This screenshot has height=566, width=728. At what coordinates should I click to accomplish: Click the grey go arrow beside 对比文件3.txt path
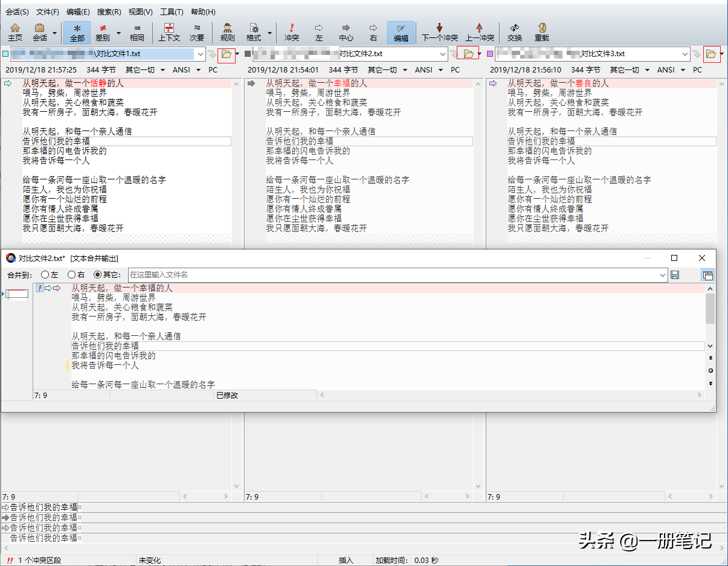coord(697,54)
